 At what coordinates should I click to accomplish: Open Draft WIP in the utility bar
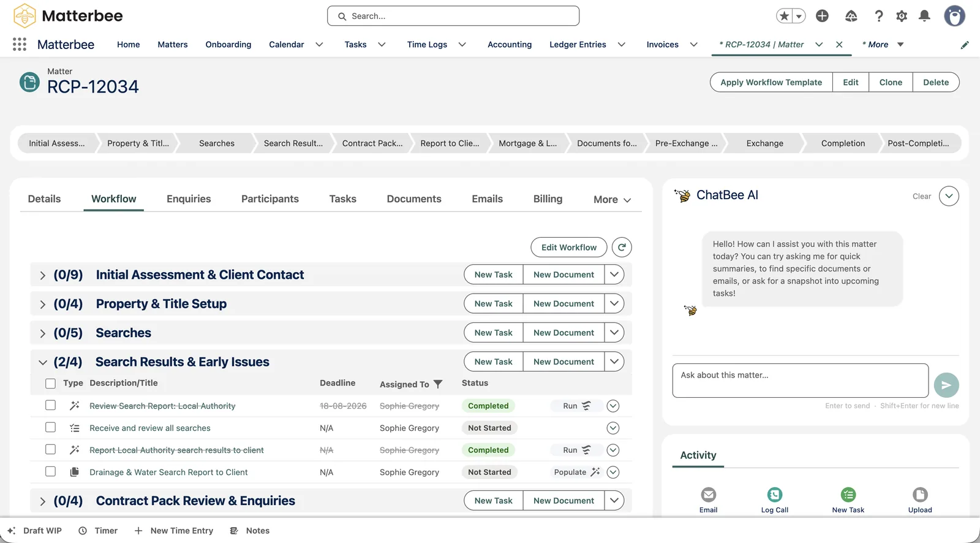35,531
